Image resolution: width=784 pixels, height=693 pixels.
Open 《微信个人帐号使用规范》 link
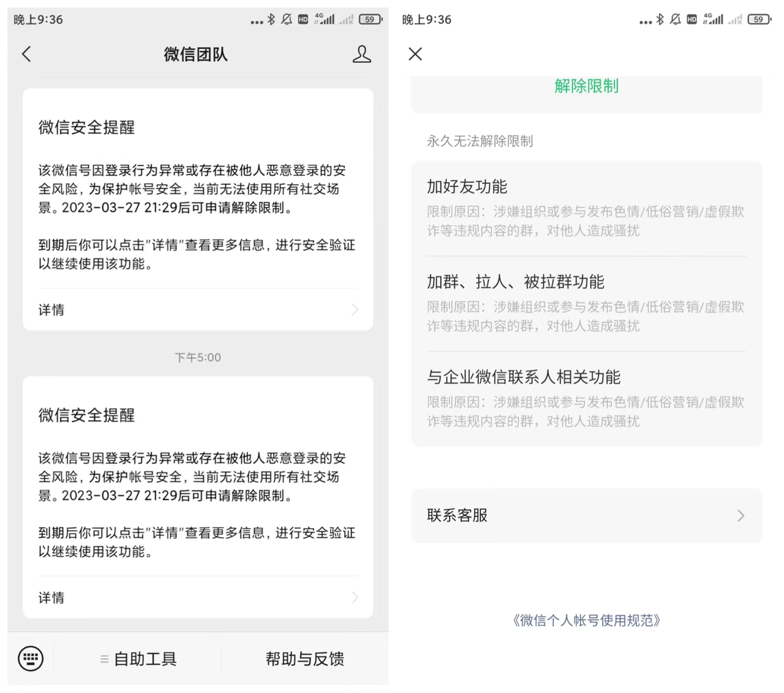tap(586, 621)
